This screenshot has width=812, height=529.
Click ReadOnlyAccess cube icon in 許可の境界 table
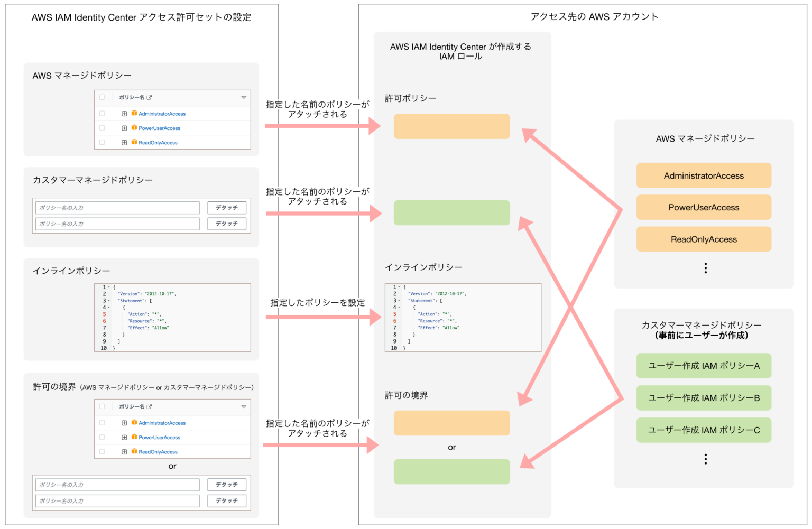click(135, 451)
